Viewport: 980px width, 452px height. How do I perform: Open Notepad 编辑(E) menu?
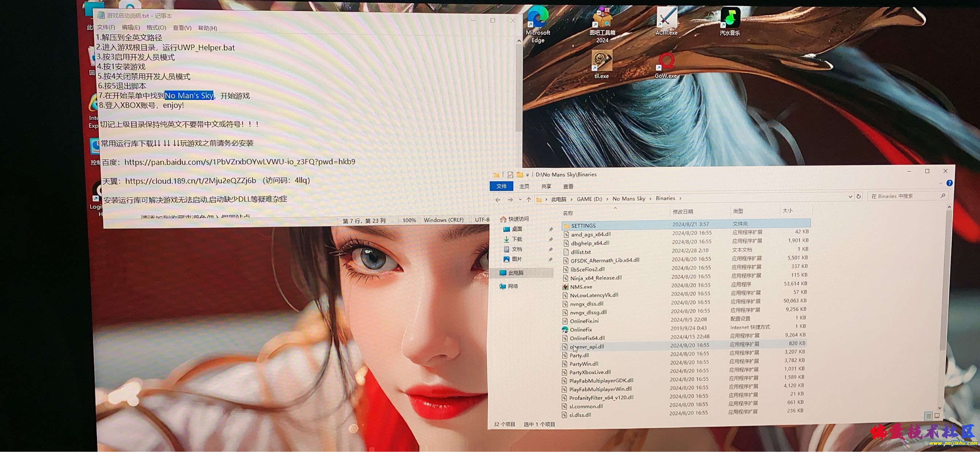pos(131,27)
